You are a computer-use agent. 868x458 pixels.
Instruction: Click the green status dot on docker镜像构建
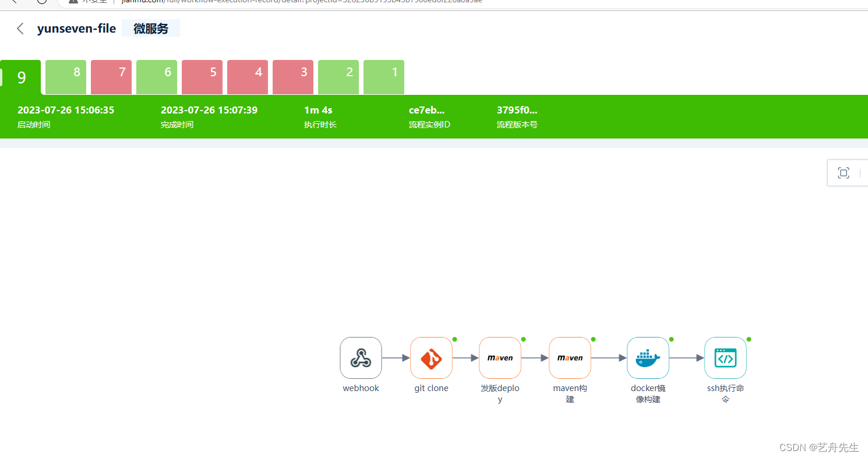(671, 339)
